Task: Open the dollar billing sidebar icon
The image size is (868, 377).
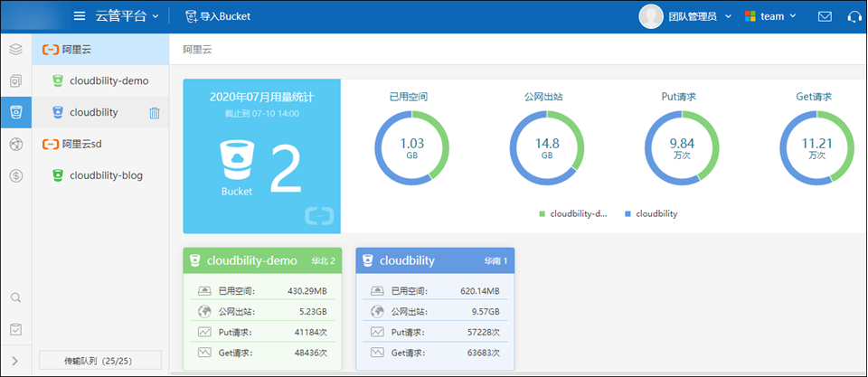Action: [16, 175]
